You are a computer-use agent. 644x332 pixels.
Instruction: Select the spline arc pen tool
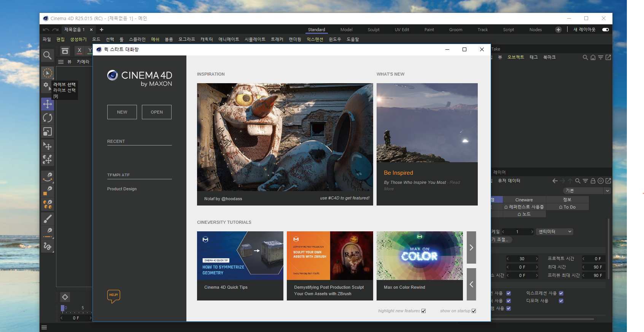(47, 177)
